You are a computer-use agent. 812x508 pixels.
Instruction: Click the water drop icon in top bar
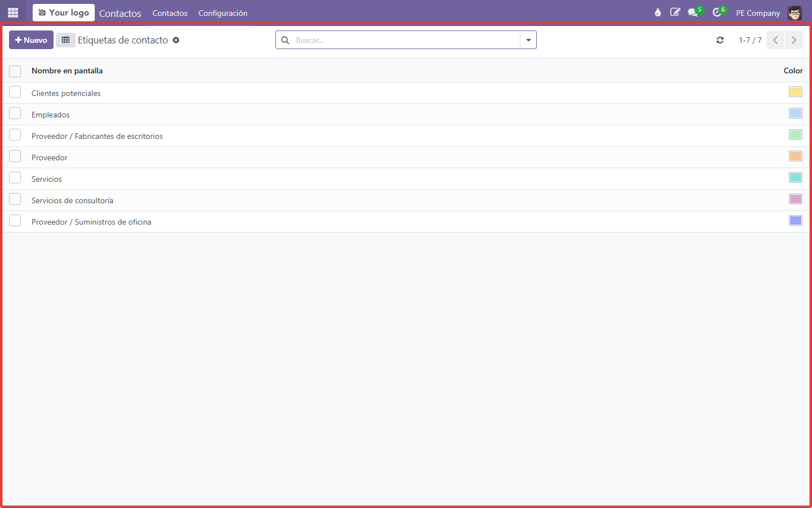[x=657, y=12]
